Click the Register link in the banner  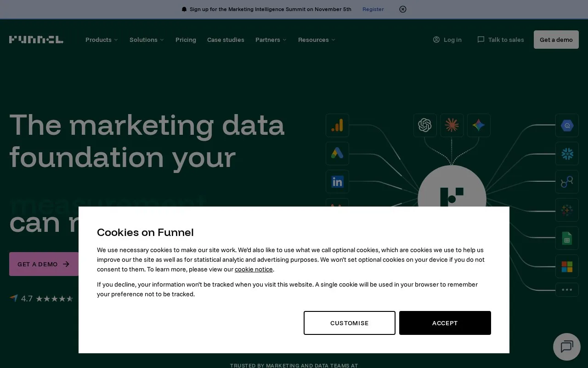[x=373, y=9]
